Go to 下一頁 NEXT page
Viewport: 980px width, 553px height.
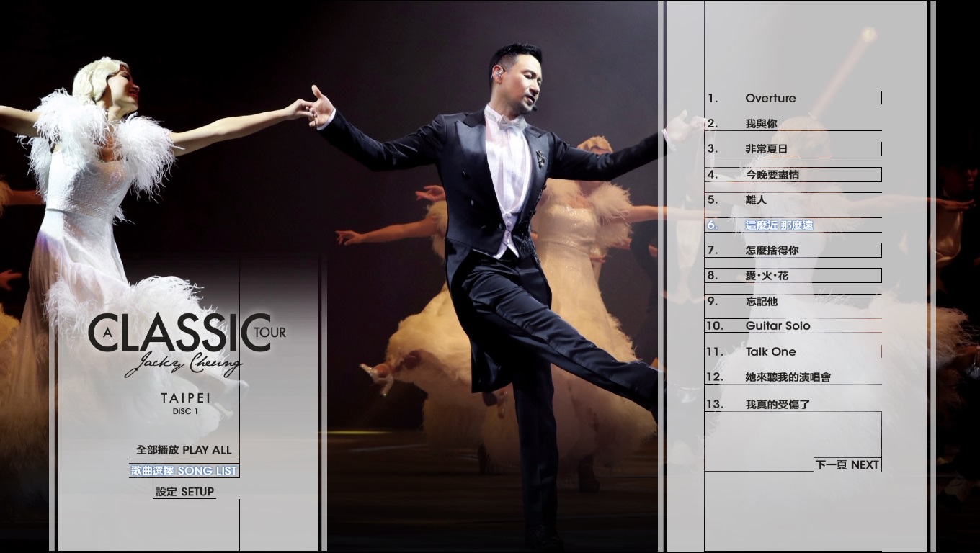point(847,465)
